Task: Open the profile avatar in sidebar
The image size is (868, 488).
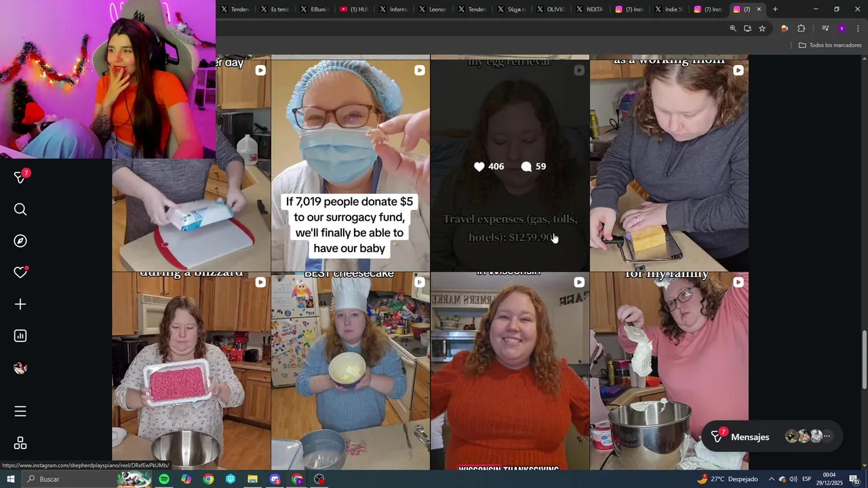Action: click(20, 368)
